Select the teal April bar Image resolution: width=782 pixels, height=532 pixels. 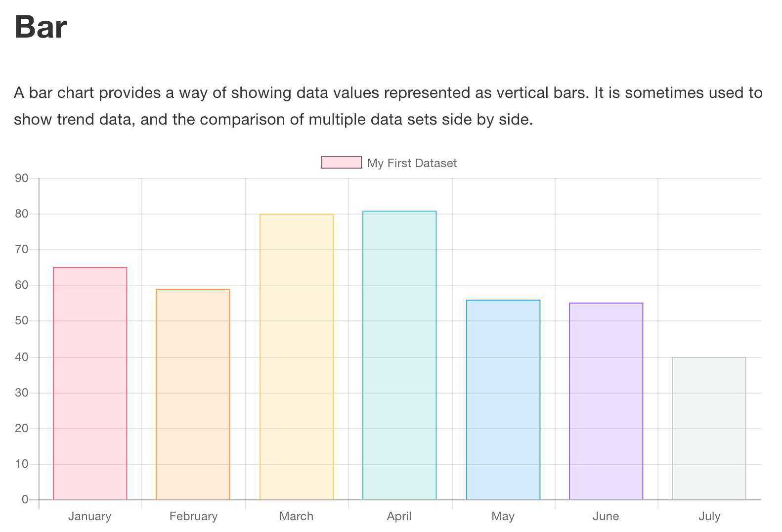pyautogui.click(x=399, y=355)
